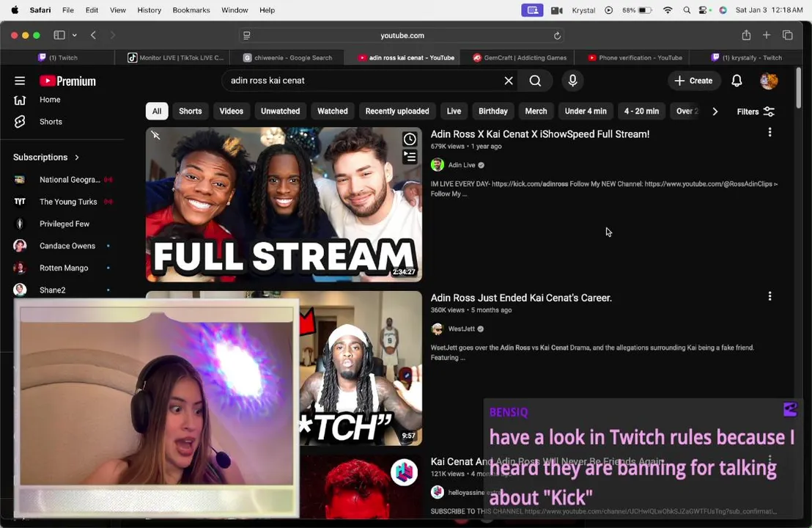Viewport: 812px width, 528px height.
Task: Switch to Phone verification YouTube tab
Action: [635, 57]
